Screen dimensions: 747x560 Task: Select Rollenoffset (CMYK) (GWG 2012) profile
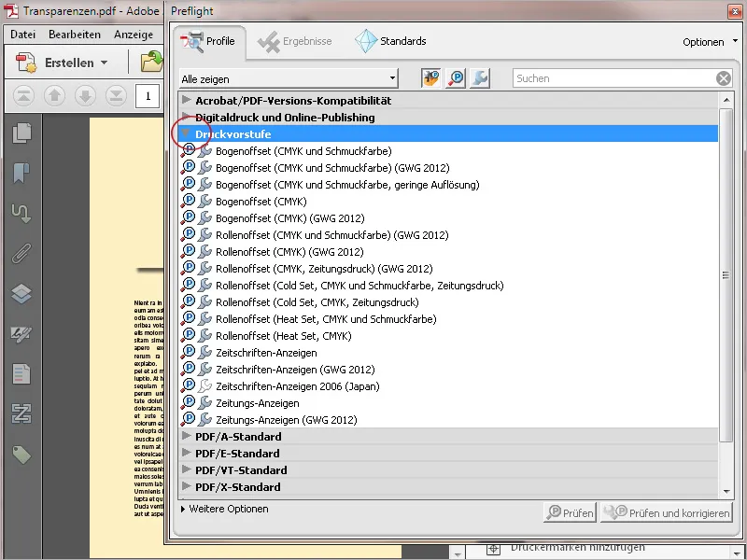(289, 251)
